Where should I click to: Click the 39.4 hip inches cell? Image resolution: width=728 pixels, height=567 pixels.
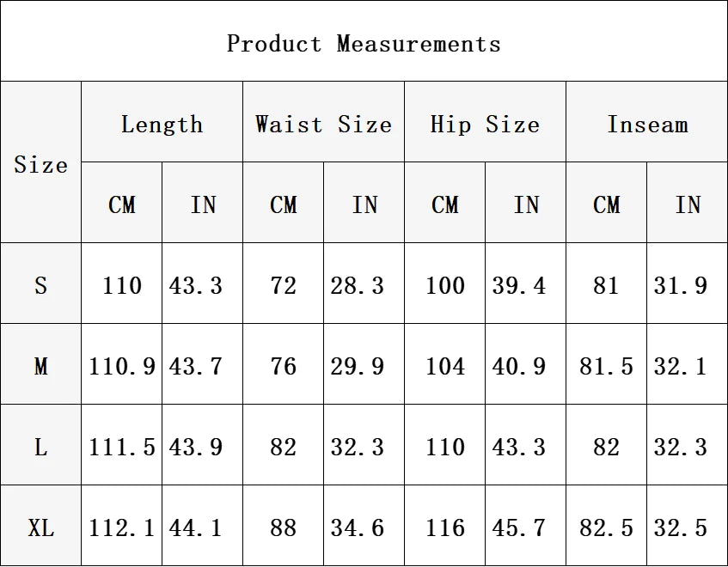click(x=525, y=283)
